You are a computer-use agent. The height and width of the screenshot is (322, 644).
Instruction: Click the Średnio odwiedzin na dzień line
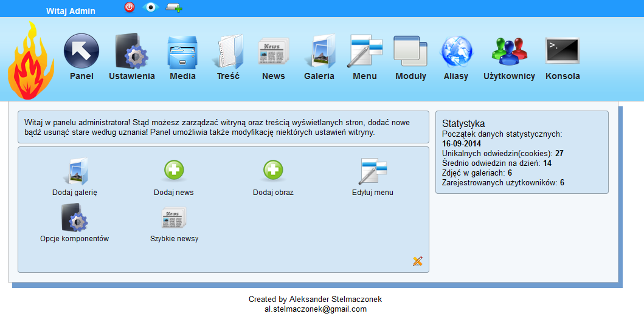click(497, 163)
